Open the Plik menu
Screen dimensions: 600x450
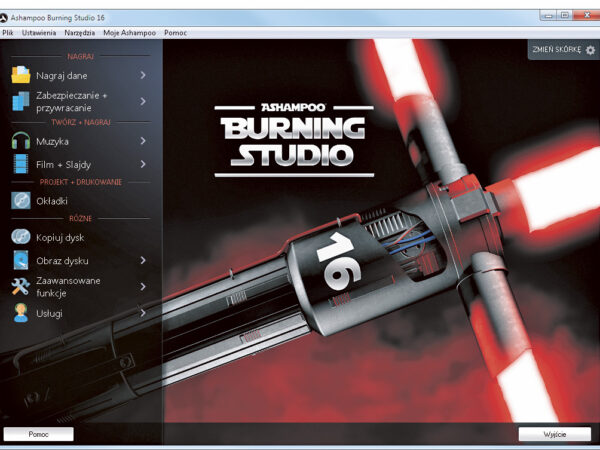click(x=8, y=33)
